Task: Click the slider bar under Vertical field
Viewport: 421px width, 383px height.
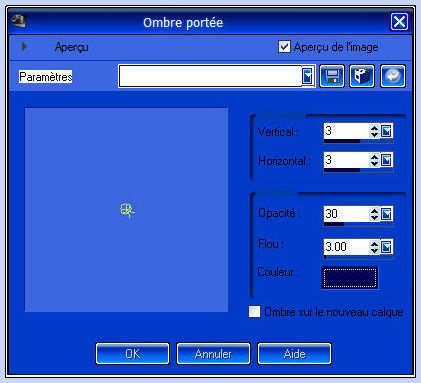Action: point(358,141)
